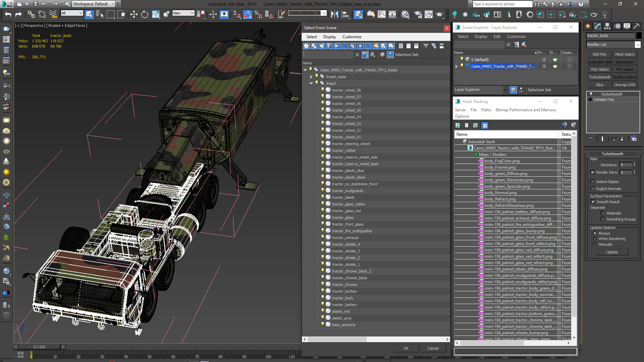Open the Hierarchy command panel tab
Screen dimensions: 644x362
tap(607, 26)
